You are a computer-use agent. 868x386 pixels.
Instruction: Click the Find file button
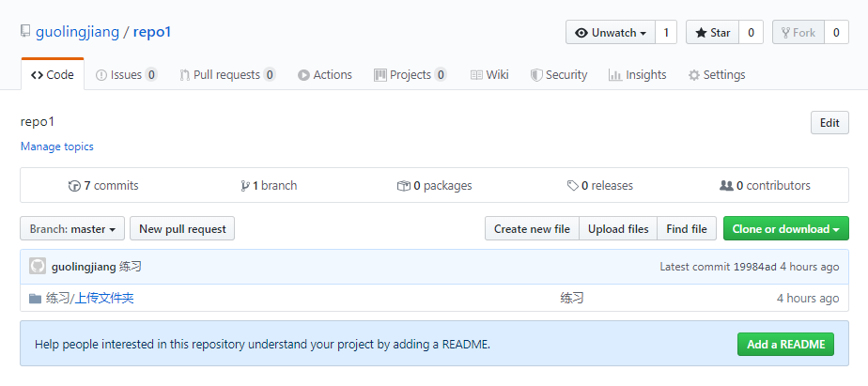[x=687, y=229]
